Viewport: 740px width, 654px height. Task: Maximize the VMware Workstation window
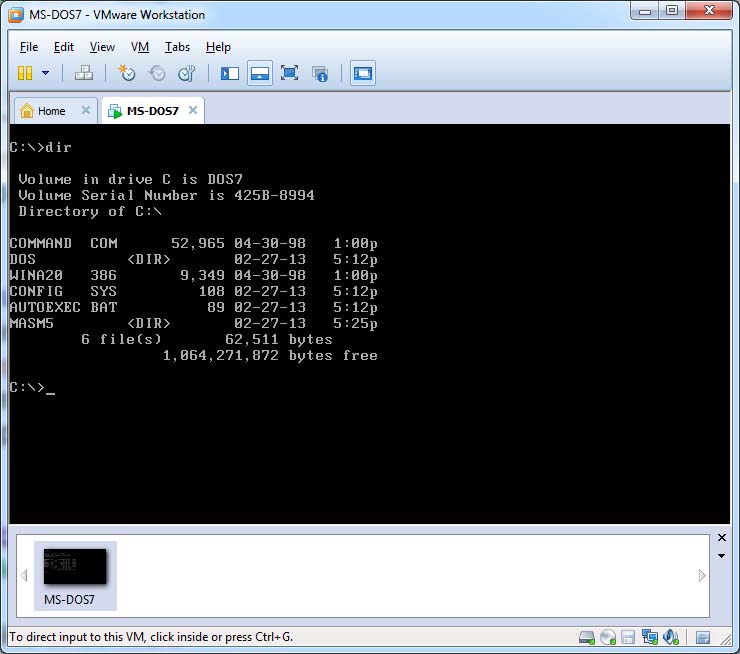672,10
